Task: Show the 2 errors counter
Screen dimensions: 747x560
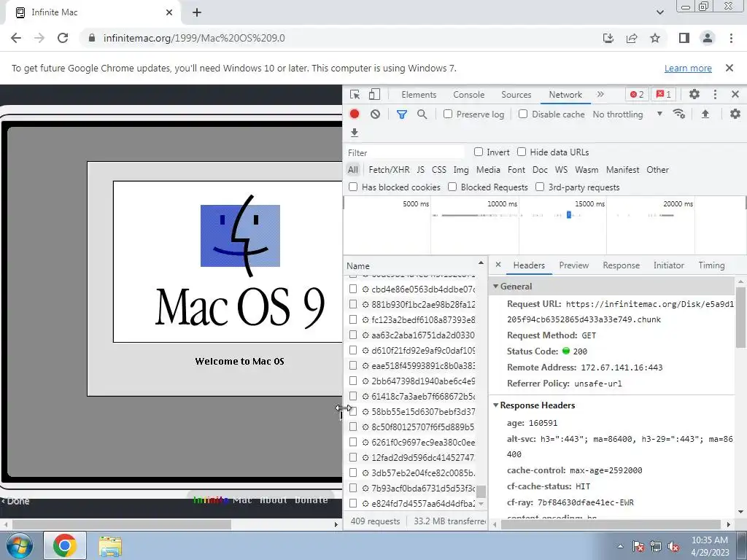Action: pos(637,94)
